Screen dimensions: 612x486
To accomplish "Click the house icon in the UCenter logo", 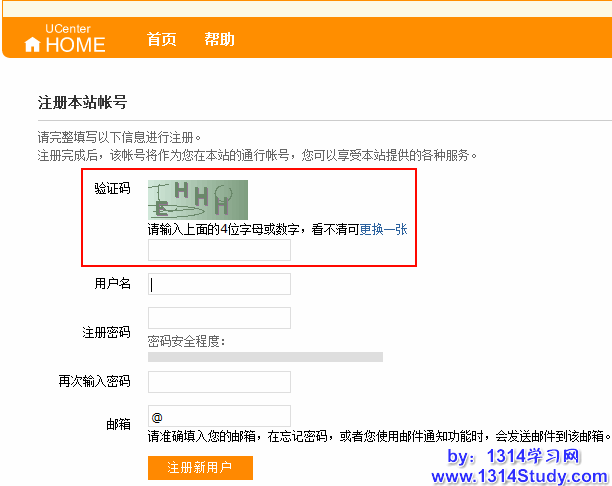I will pyautogui.click(x=33, y=45).
